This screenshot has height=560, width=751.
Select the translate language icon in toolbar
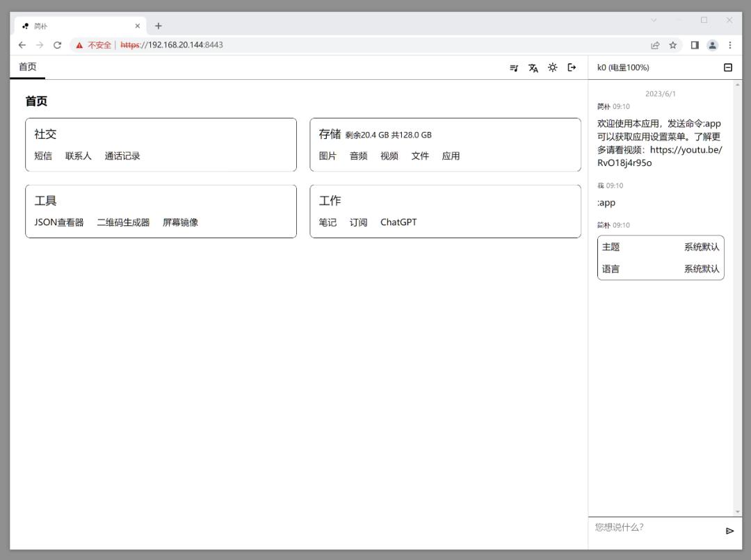(533, 67)
